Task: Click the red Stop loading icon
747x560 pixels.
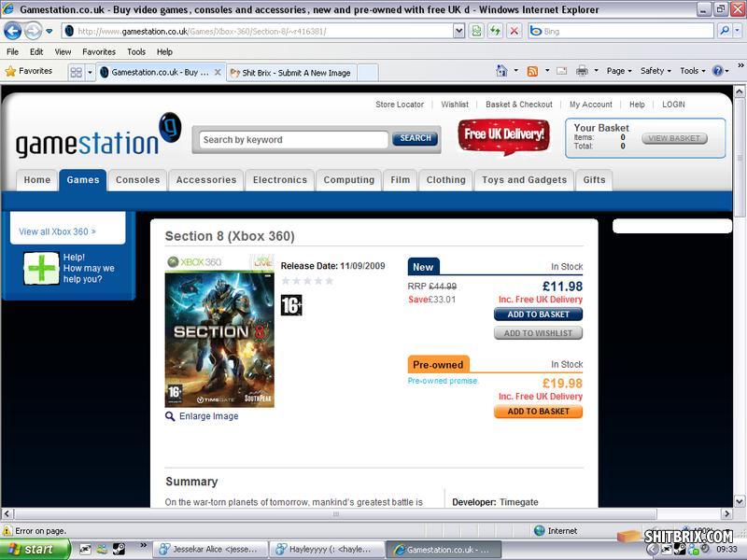Action: (514, 32)
